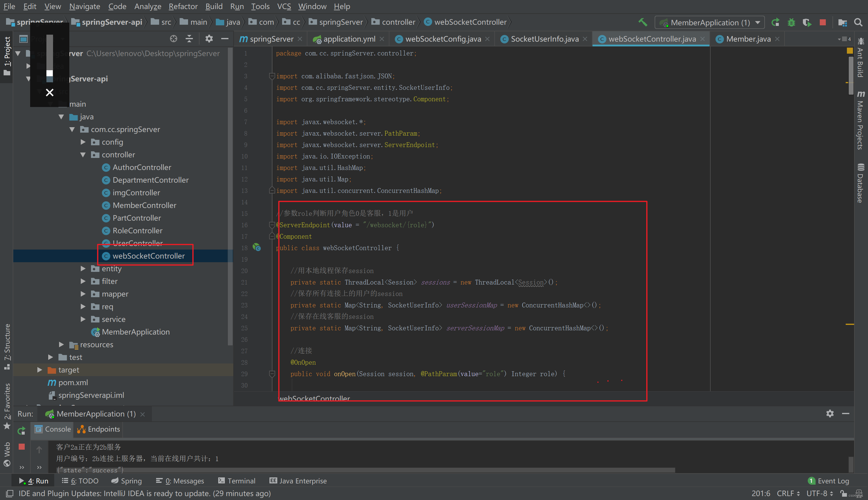Expand the entity package node
This screenshot has width=868, height=500.
coord(83,269)
